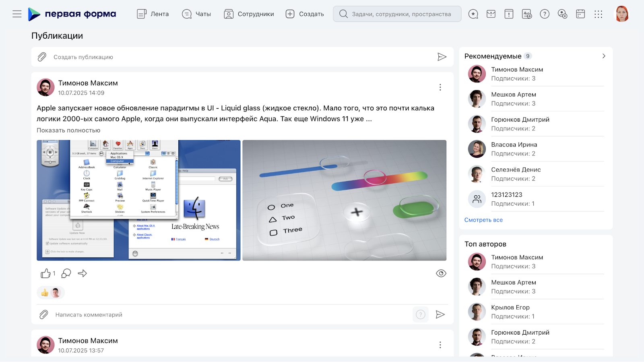Click the Создать публикацию field

pyautogui.click(x=242, y=57)
